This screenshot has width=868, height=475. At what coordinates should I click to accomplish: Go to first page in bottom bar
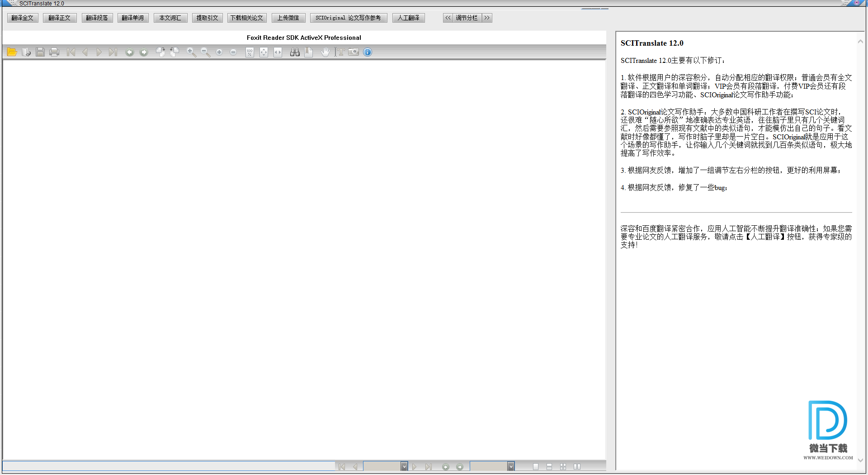pos(342,467)
